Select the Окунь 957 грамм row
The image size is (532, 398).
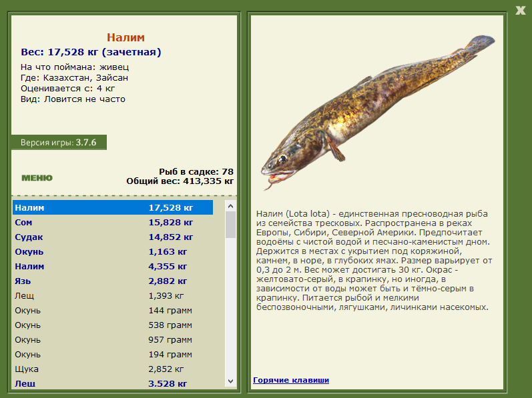(113, 340)
